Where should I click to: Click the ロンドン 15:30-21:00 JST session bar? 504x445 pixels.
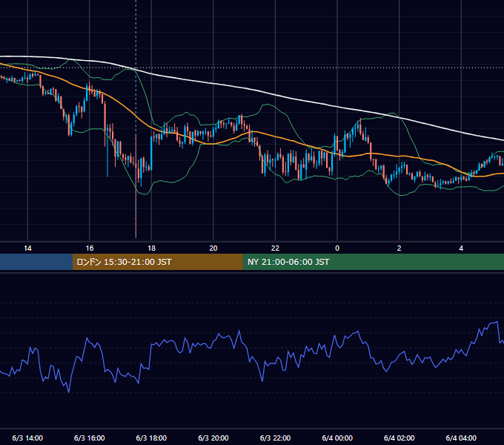click(157, 262)
